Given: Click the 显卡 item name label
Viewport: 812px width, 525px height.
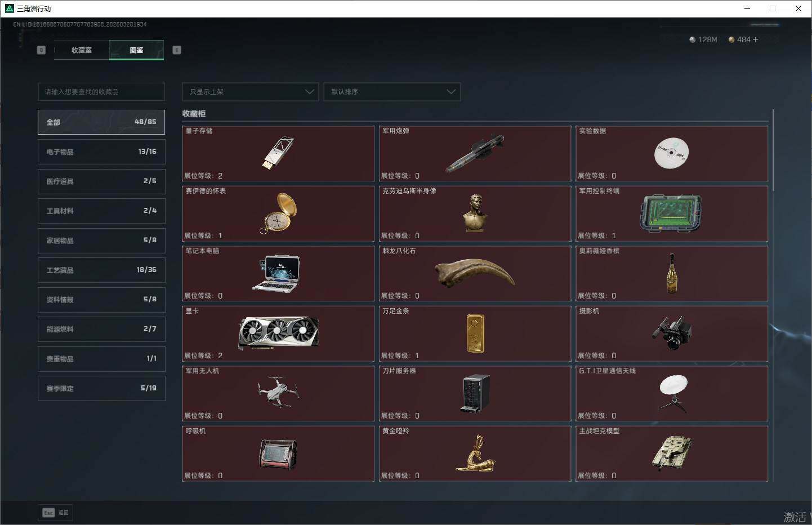Looking at the screenshot, I should pos(192,311).
